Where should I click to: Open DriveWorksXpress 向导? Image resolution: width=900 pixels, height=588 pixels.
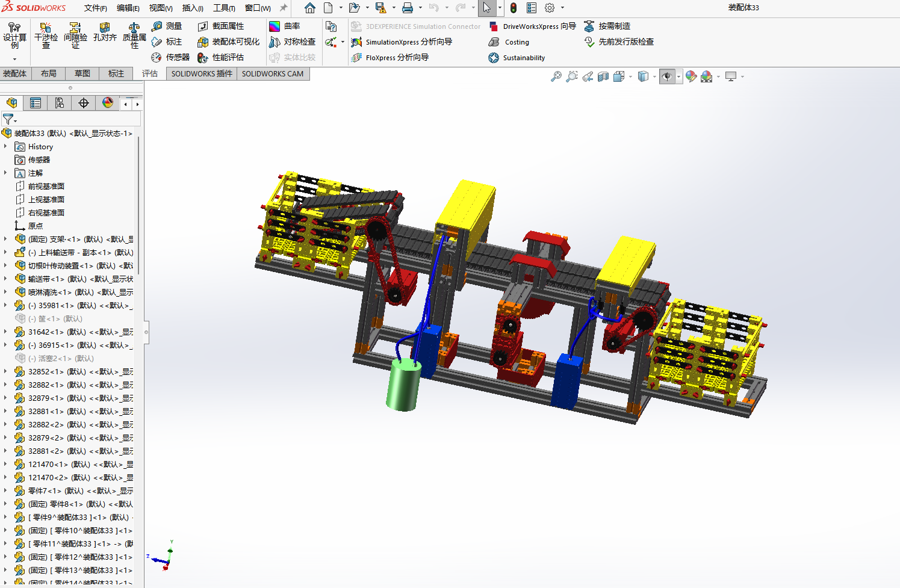coord(532,26)
